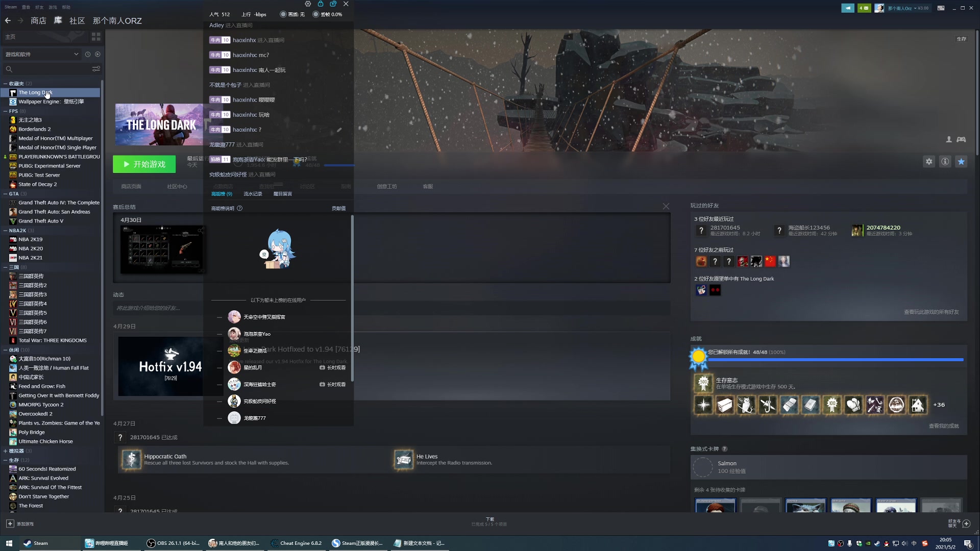Viewport: 980px width, 551px height.
Task: Switch to 流水记录 tab in overlay
Action: pos(253,194)
